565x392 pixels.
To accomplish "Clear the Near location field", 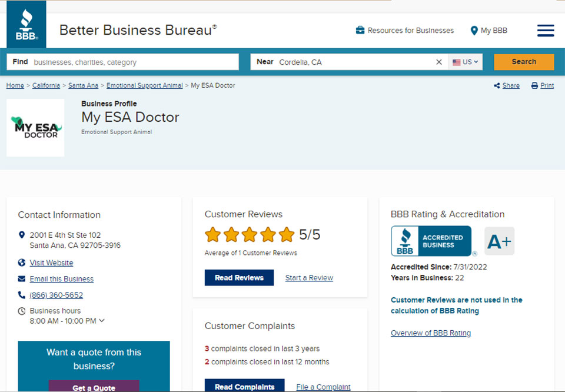I will click(x=438, y=62).
